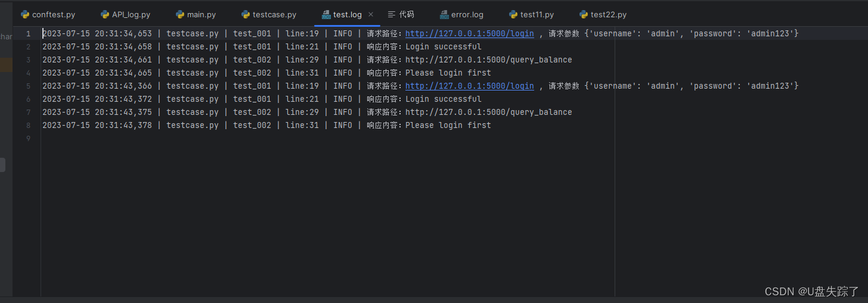
Task: Close the test.log tab
Action: [371, 14]
